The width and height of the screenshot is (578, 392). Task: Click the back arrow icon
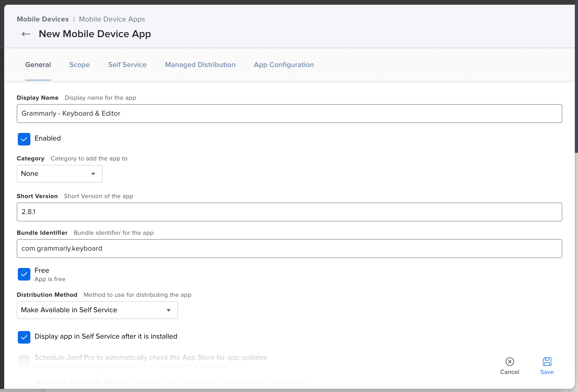[x=26, y=34]
